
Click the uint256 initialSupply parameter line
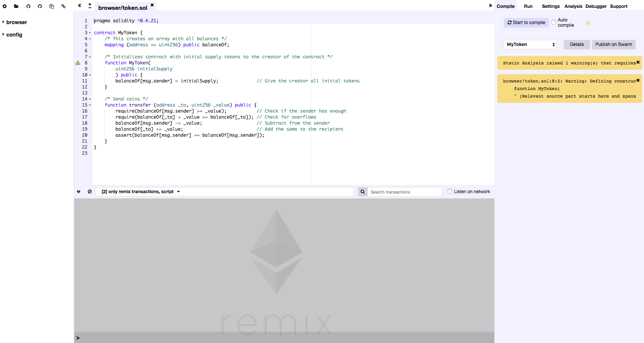click(144, 69)
